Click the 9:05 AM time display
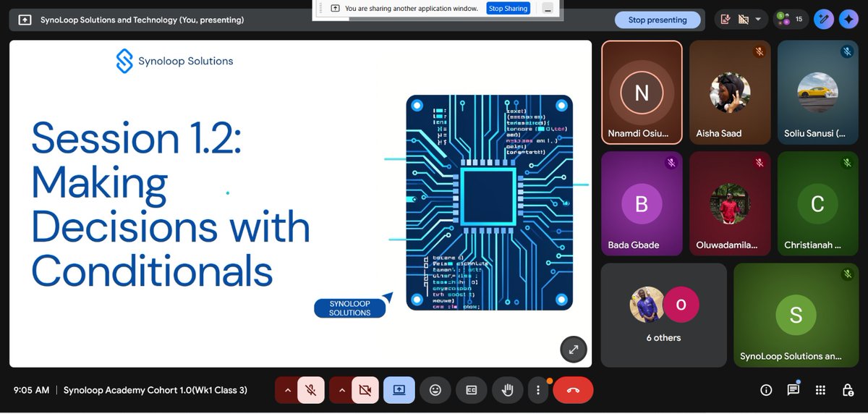868x414 pixels. click(x=32, y=390)
